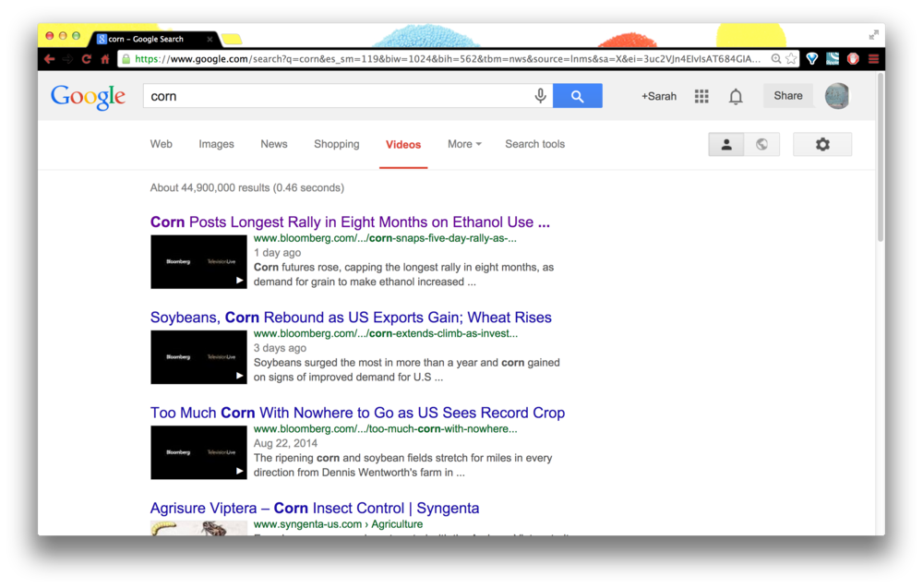Click the About 44,900,000 results text

[x=247, y=187]
